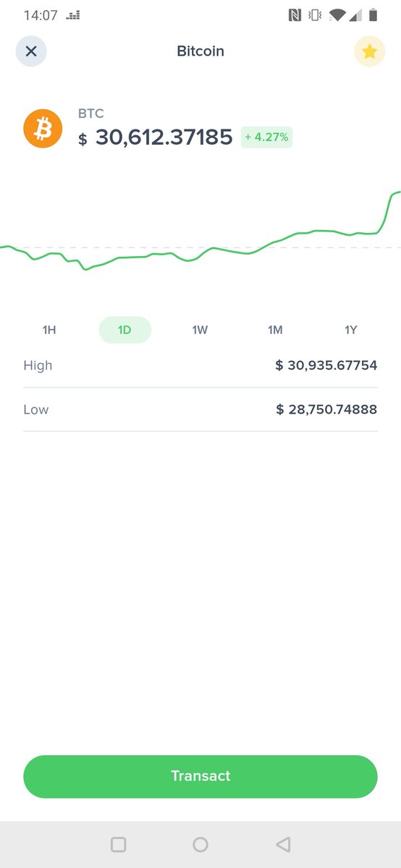Tap the Low price row

tap(200, 409)
